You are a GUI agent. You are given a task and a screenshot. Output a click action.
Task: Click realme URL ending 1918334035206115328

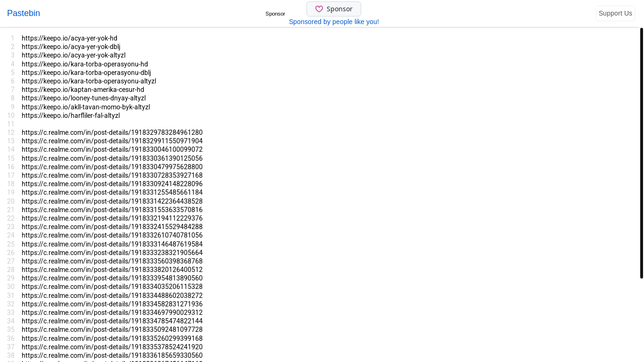coord(112,287)
